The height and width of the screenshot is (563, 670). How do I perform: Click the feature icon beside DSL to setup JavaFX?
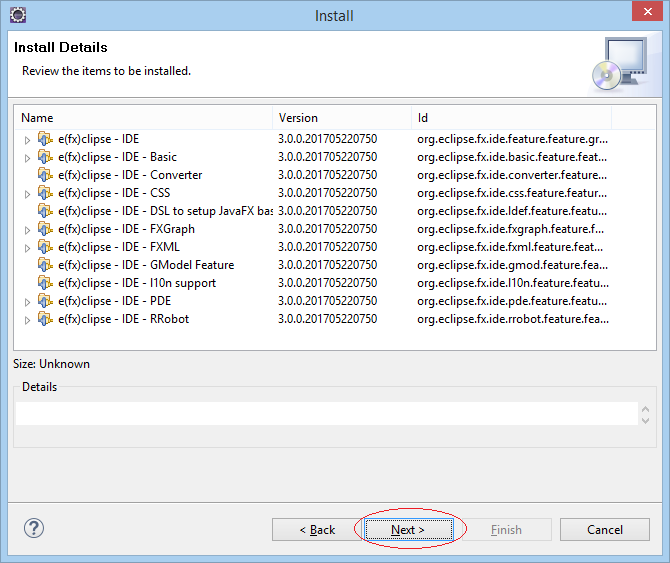point(45,211)
